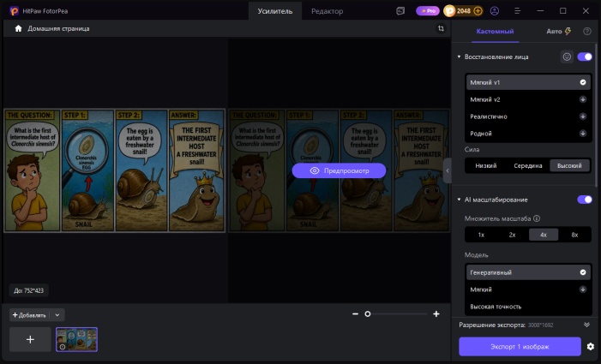Choose Середина strength level
601x364 pixels.
pyautogui.click(x=528, y=166)
